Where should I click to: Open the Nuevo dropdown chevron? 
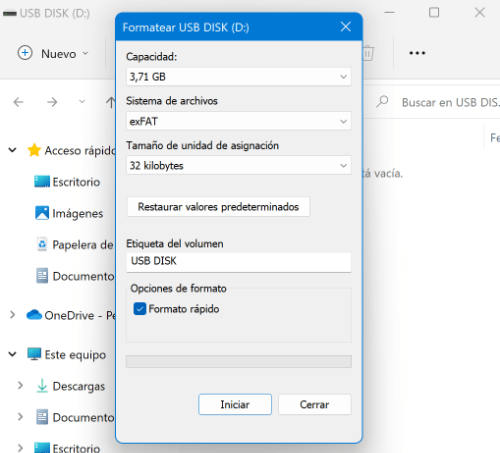[x=85, y=53]
